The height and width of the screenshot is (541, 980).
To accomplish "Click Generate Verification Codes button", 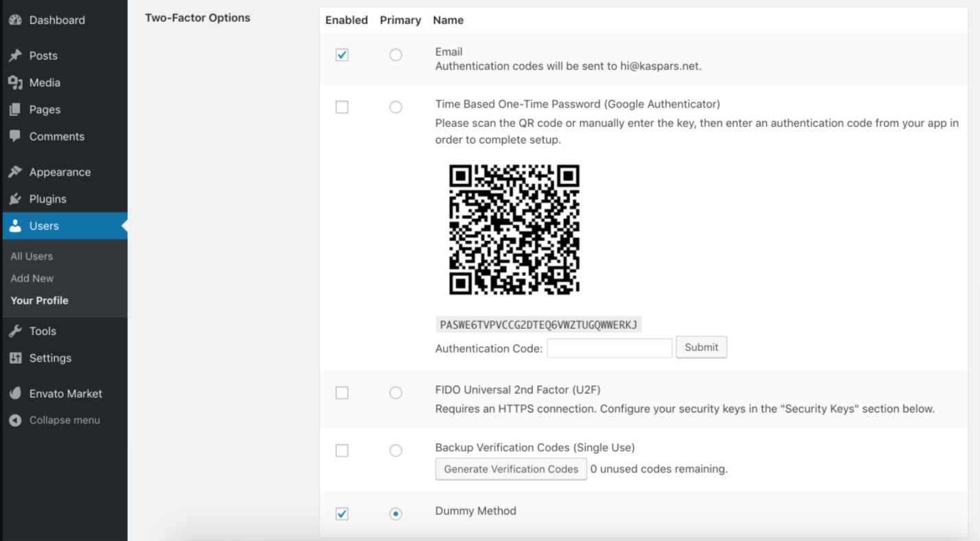I will coord(511,470).
